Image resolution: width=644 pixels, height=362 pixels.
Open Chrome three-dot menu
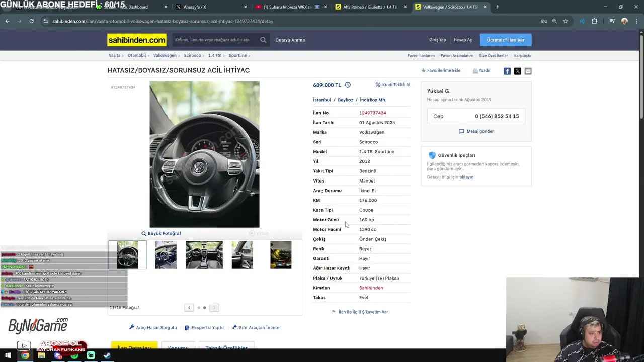coord(636,21)
